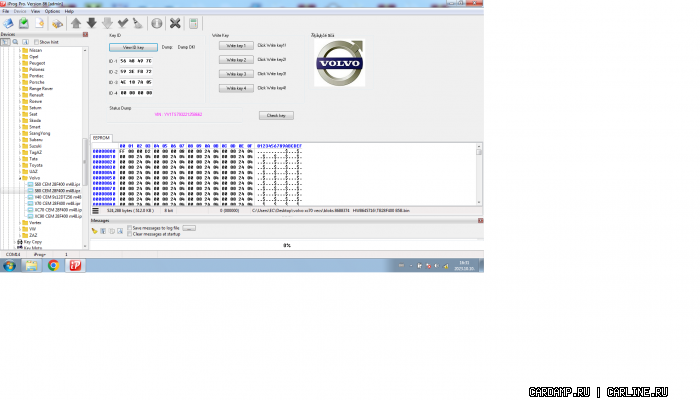Viewport: 700px width, 400px height.
Task: Click the lines menu icon below hex editor
Action: tap(96, 210)
